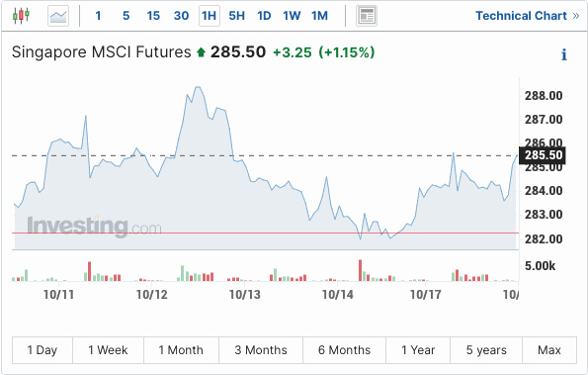Viewport: 588px width, 375px height.
Task: Click the chart peak near 288.00
Action: (x=198, y=87)
